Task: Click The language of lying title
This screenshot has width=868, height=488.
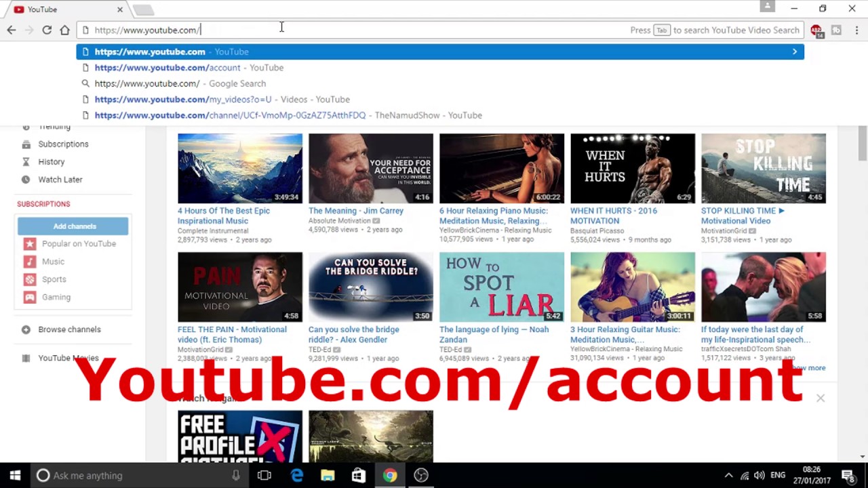Action: click(x=494, y=334)
